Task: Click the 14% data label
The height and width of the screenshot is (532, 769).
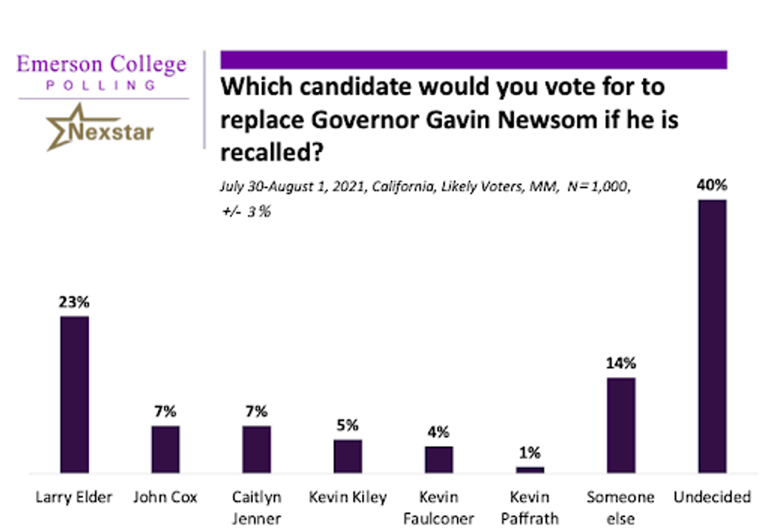Action: pyautogui.click(x=621, y=363)
